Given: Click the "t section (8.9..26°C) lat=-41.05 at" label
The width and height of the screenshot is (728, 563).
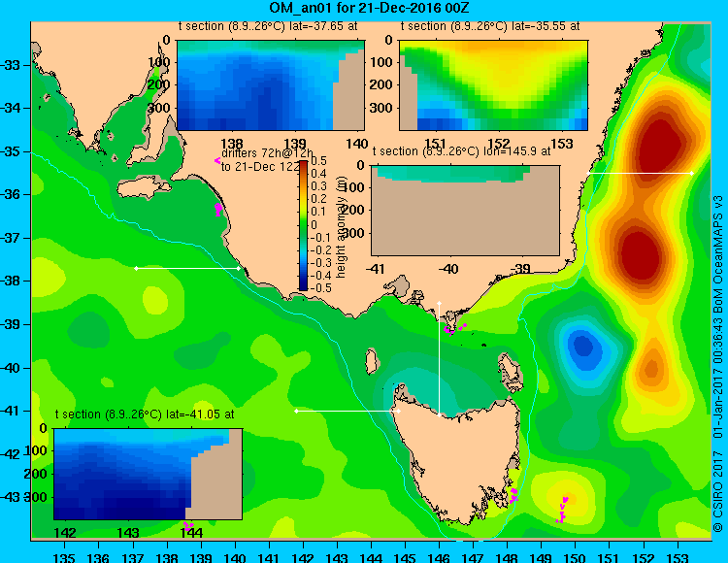Looking at the screenshot, I should pos(145,414).
